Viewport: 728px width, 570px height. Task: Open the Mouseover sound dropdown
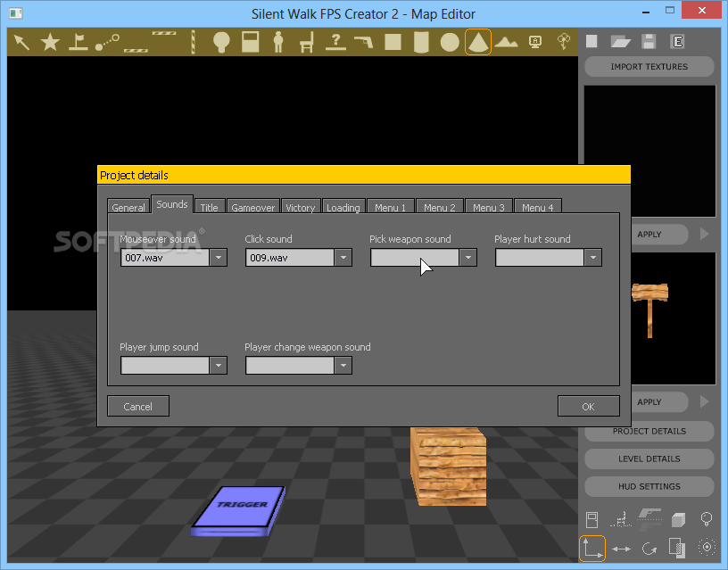coord(219,258)
